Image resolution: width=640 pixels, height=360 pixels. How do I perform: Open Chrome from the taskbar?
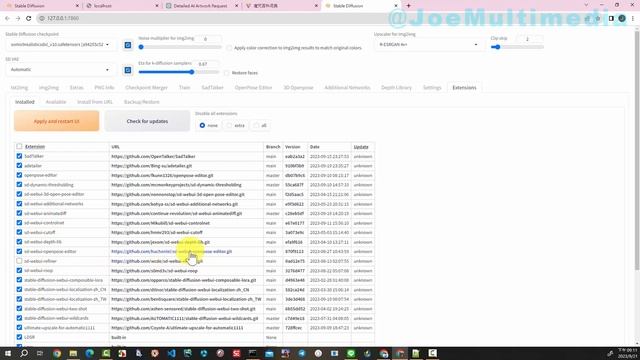(57, 353)
